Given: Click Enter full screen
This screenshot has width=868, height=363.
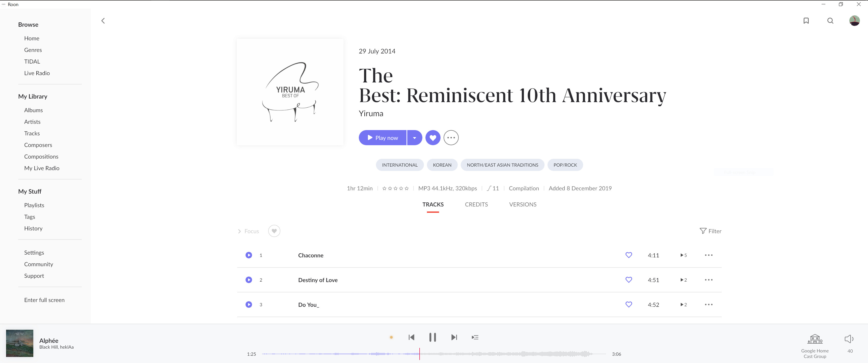Looking at the screenshot, I should click(x=44, y=300).
